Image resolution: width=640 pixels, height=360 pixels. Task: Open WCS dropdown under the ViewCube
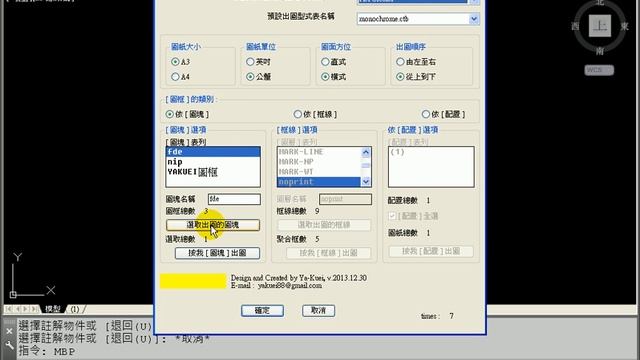click(x=599, y=70)
